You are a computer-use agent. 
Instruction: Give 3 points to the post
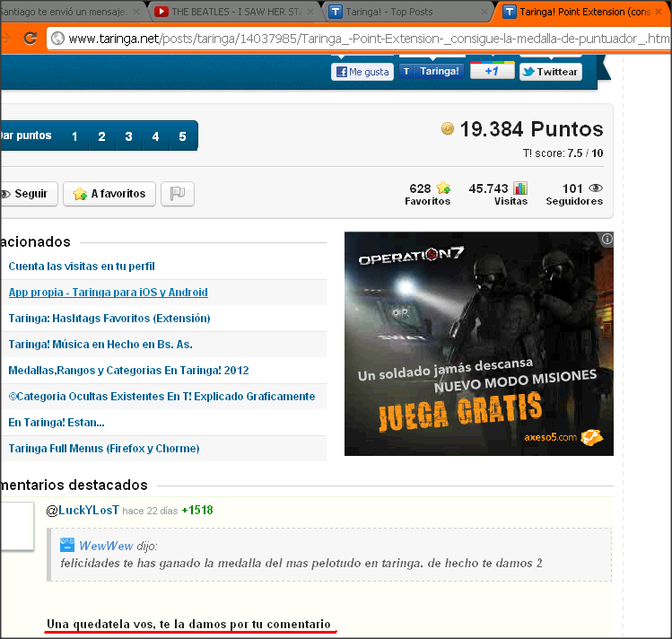tap(128, 136)
